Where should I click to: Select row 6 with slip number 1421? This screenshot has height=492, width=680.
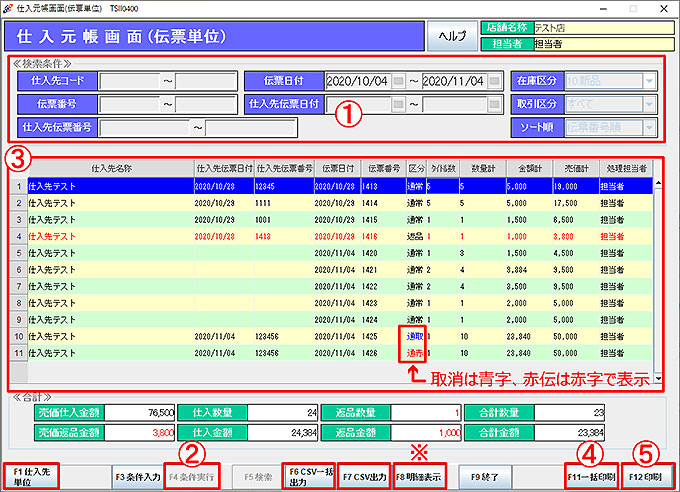[x=340, y=270]
